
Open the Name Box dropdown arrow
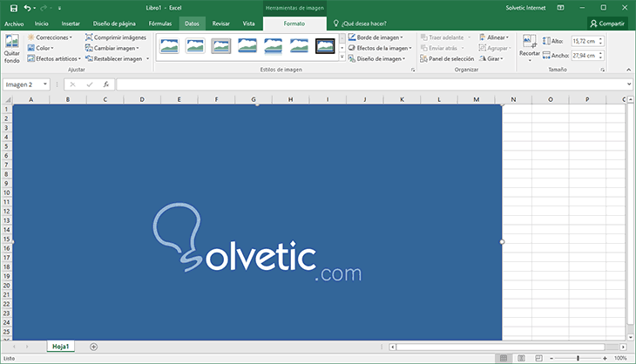[x=45, y=84]
